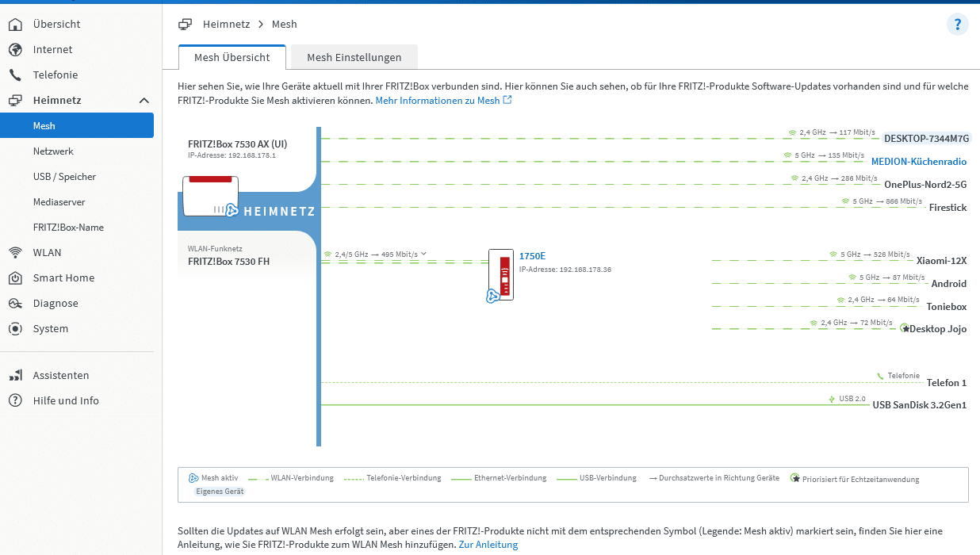
Task: Click the 1750E repeater image
Action: coord(501,274)
